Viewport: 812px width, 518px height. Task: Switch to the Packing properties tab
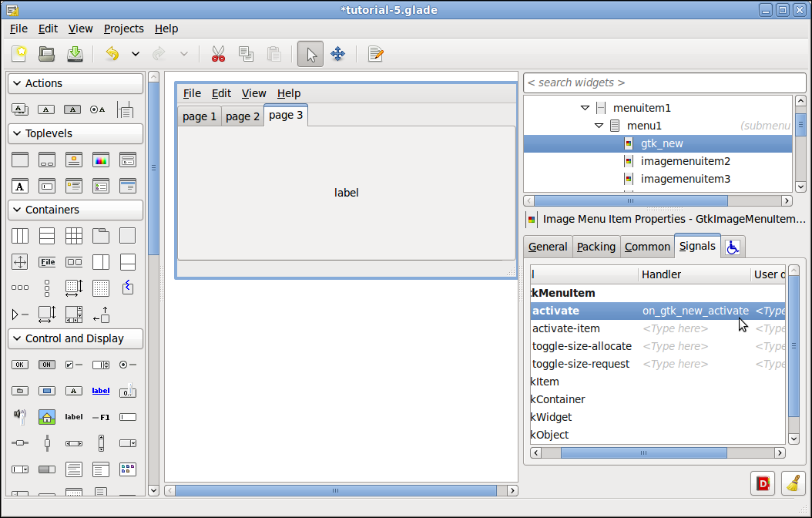click(x=596, y=247)
